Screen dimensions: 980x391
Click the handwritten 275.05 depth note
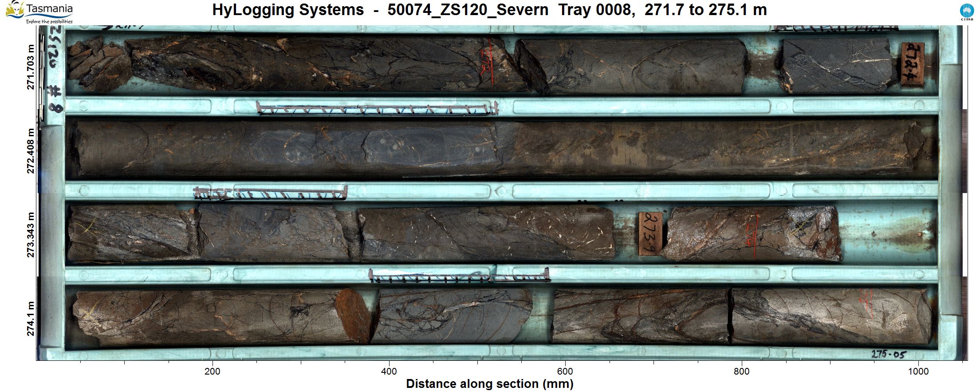pos(888,354)
